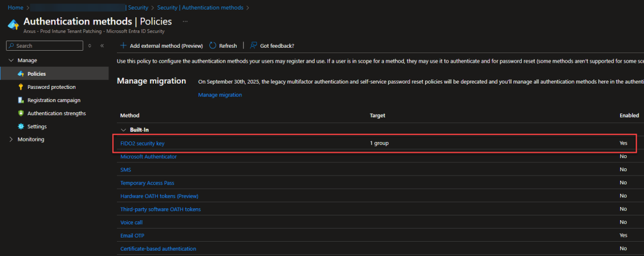The height and width of the screenshot is (256, 644).
Task: Open the Voice call method
Action: [131, 223]
